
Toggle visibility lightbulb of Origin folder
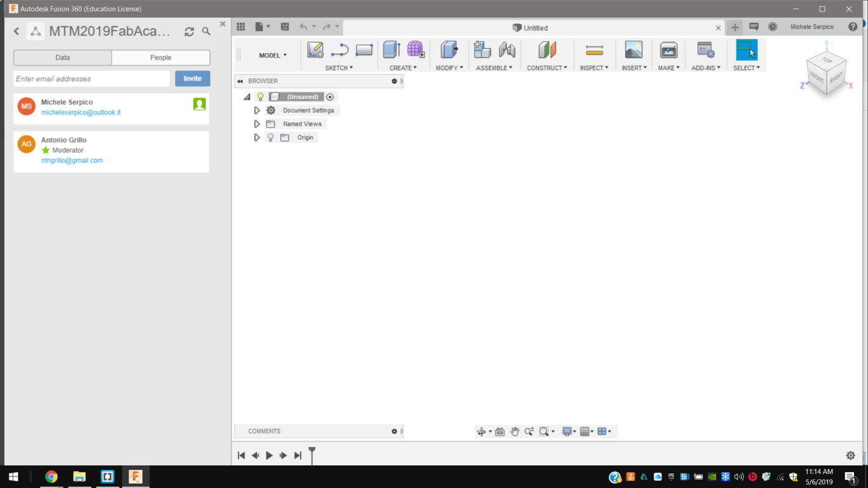point(270,137)
